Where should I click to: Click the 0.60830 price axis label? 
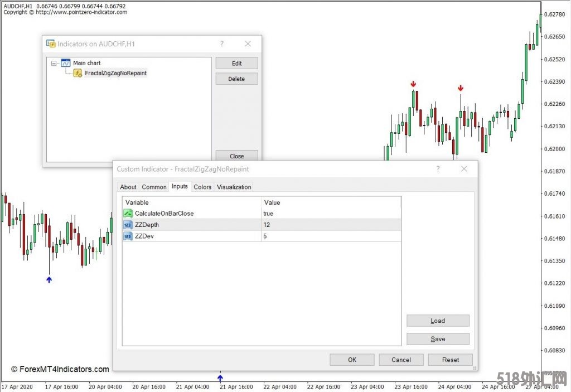pos(555,351)
